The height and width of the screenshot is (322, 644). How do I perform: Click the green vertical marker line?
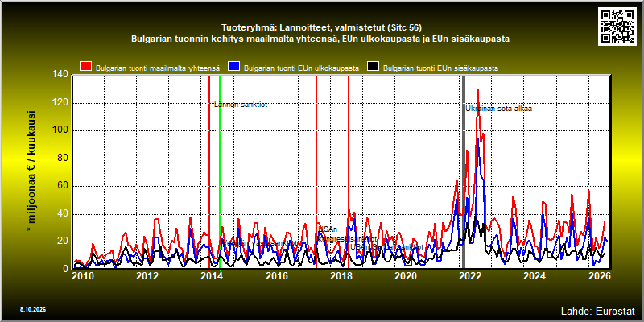tap(220, 172)
